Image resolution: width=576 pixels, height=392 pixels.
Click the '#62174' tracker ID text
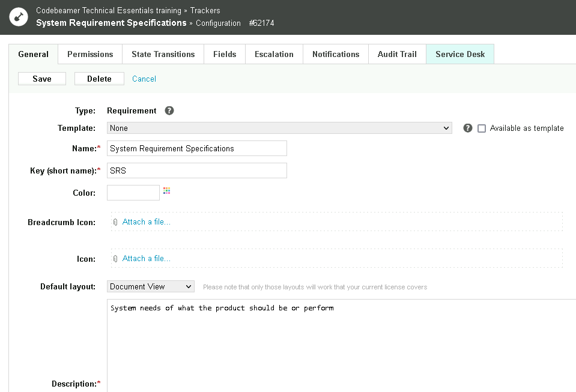261,23
